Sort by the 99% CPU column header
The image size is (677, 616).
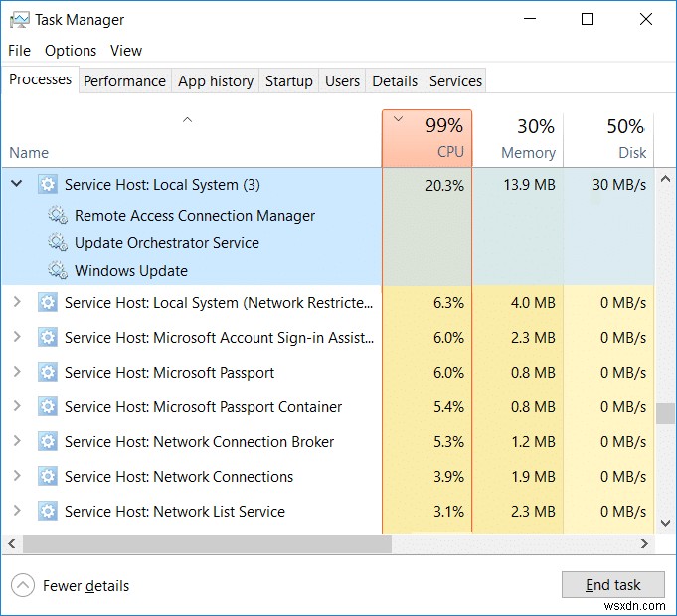[x=427, y=138]
